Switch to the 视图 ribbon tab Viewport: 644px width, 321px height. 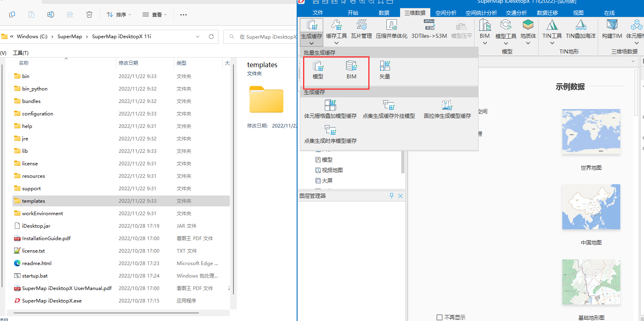point(578,13)
